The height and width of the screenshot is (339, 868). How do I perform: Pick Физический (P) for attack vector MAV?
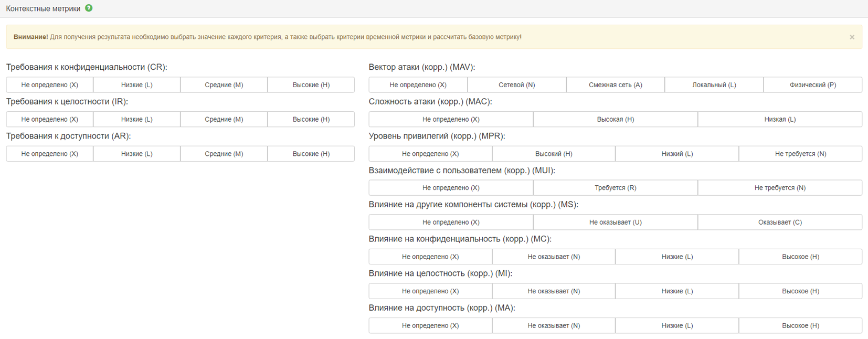click(x=812, y=85)
